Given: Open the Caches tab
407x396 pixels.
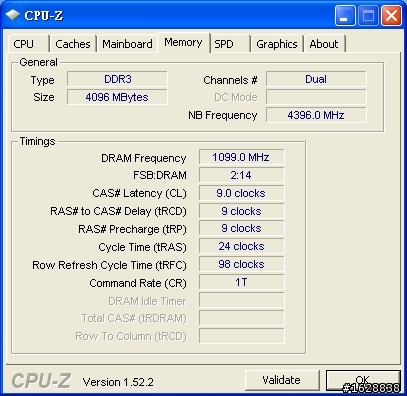Looking at the screenshot, I should coord(73,44).
